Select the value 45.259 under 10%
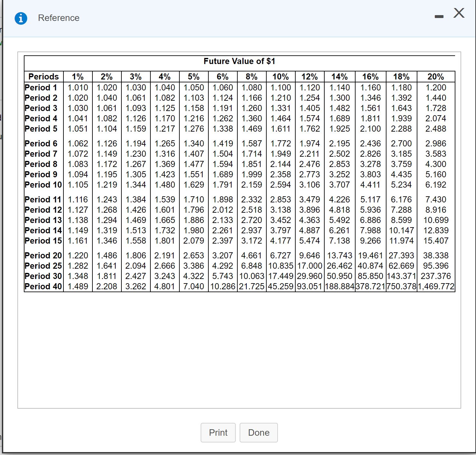 (281, 286)
